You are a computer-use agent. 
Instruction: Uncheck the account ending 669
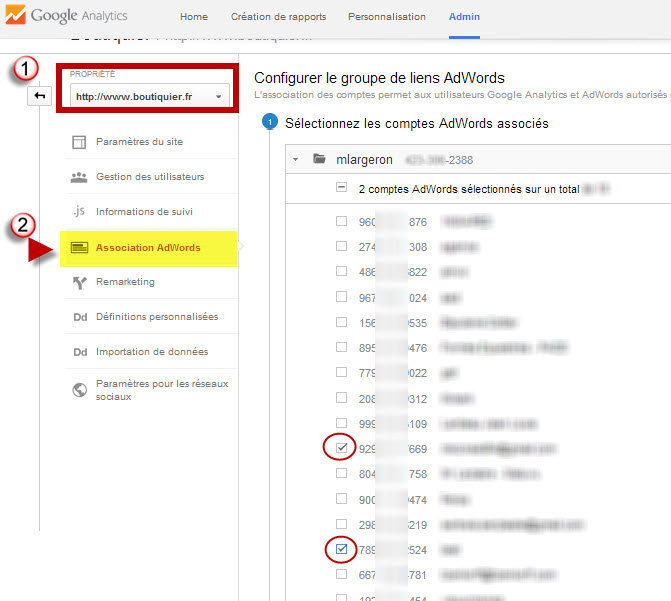coord(341,448)
